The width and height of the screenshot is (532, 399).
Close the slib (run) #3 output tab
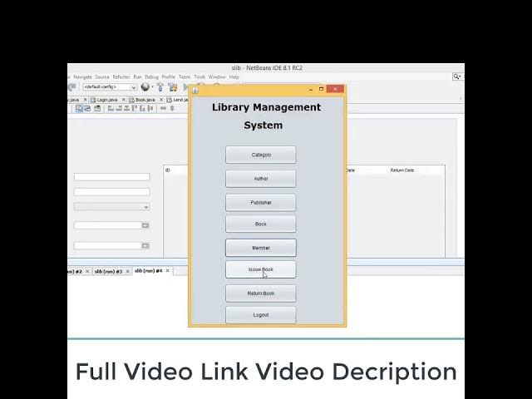tap(127, 272)
